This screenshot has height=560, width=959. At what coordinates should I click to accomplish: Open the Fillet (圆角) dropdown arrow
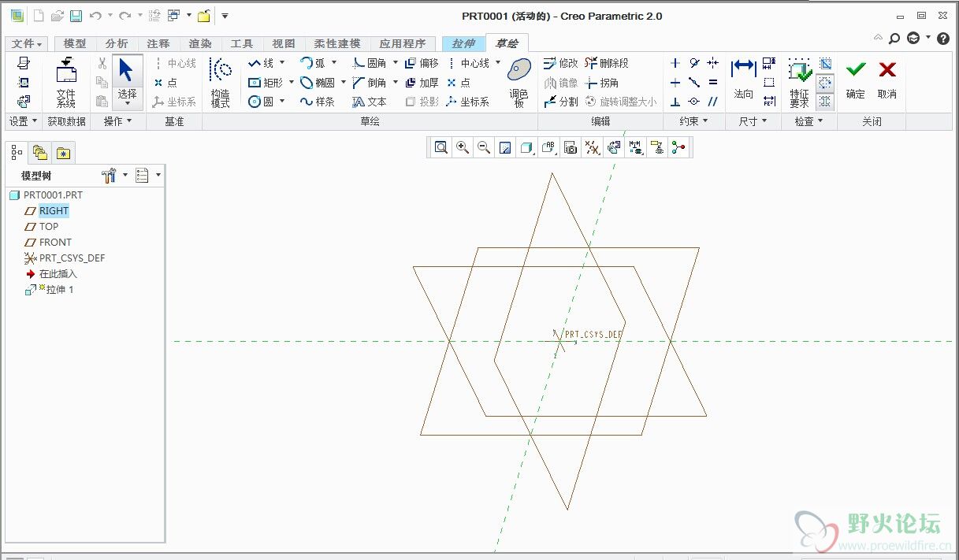click(x=394, y=63)
